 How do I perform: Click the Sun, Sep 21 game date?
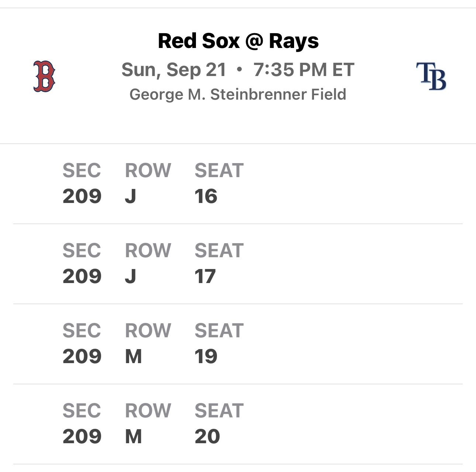(174, 70)
